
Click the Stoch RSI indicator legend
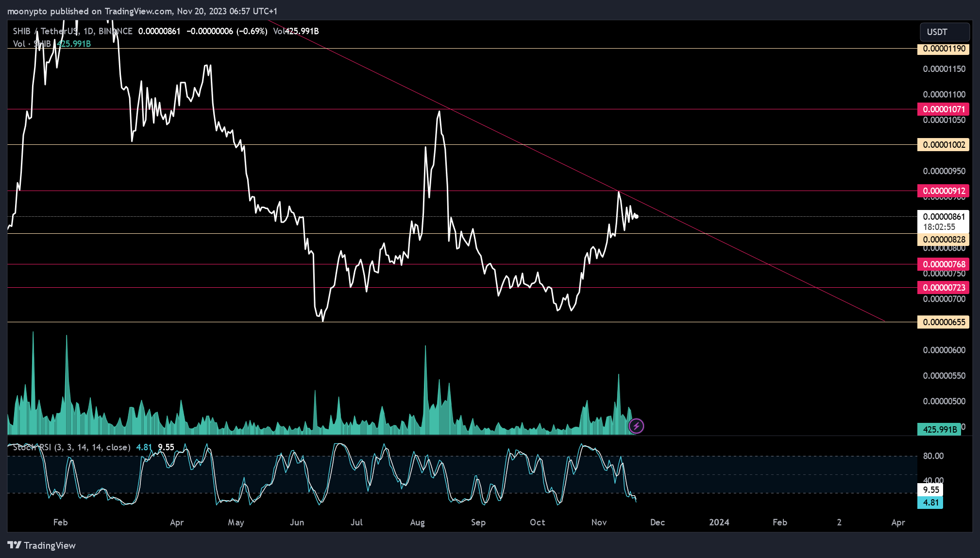(71, 447)
